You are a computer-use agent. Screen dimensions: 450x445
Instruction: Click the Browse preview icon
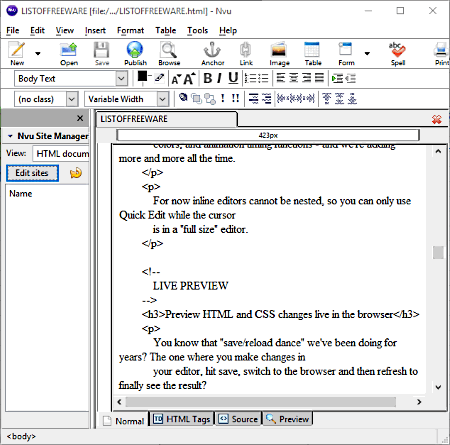[x=169, y=53]
